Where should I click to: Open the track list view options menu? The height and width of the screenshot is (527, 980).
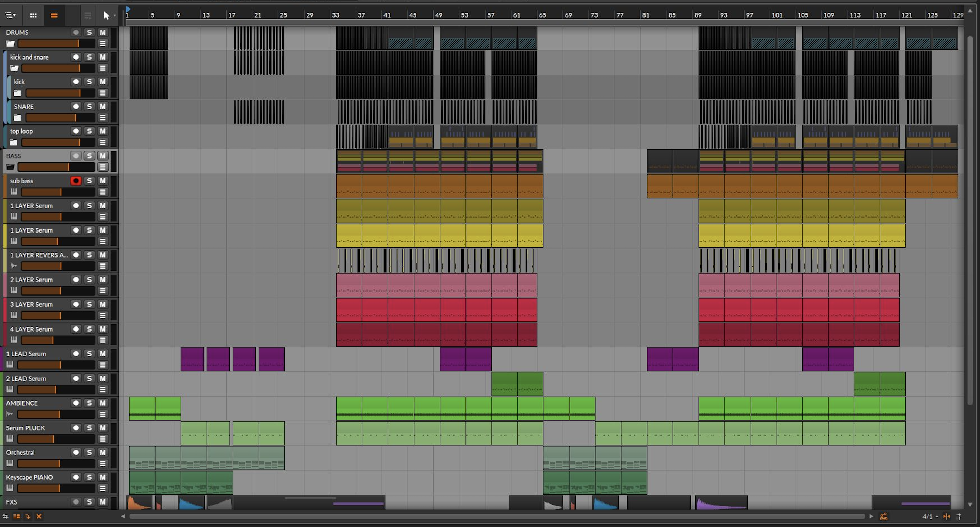10,15
